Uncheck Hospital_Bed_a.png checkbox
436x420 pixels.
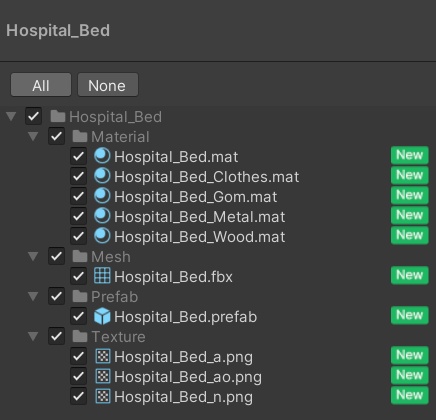[78, 356]
